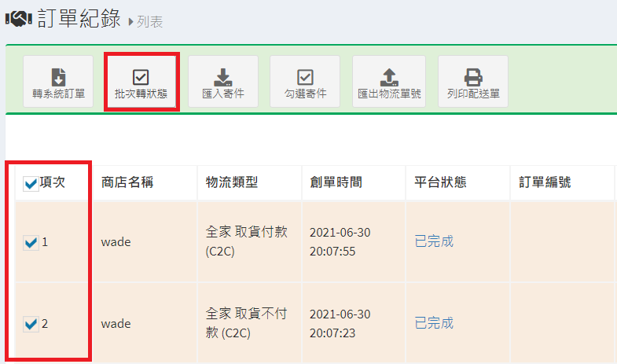Viewport: 617px width, 364px height.
Task: Uncheck the checkbox for row 2
Action: (x=31, y=323)
